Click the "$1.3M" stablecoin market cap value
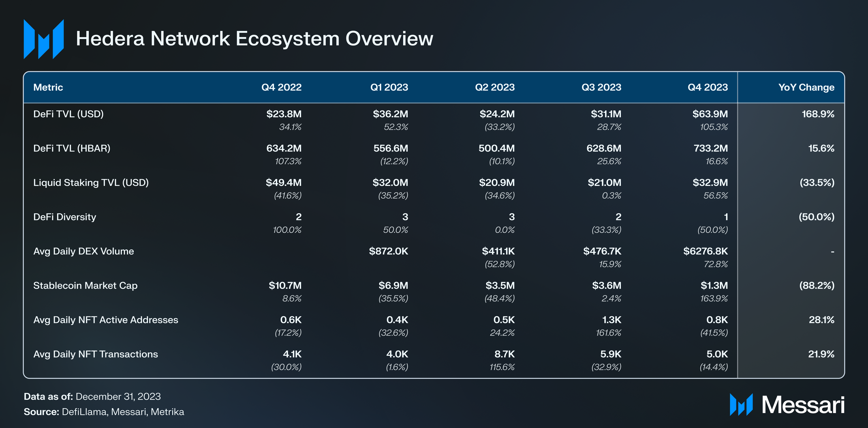This screenshot has width=868, height=428. point(714,286)
